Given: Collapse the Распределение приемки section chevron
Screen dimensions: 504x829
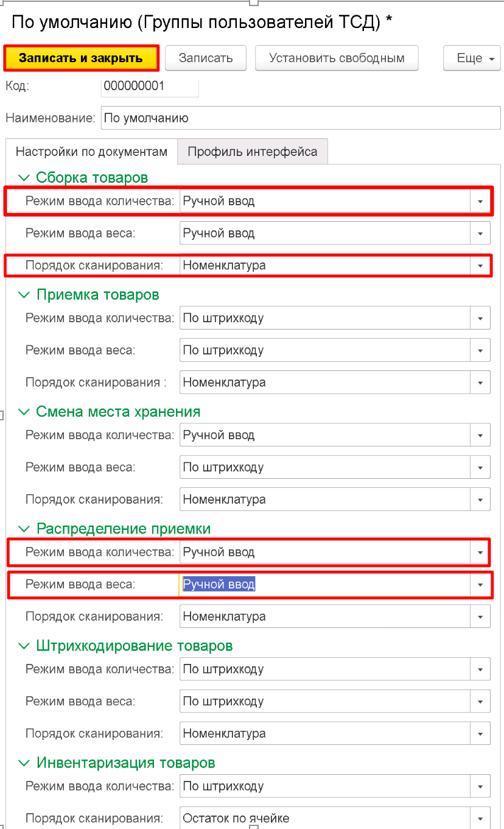Looking at the screenshot, I should point(24,529).
